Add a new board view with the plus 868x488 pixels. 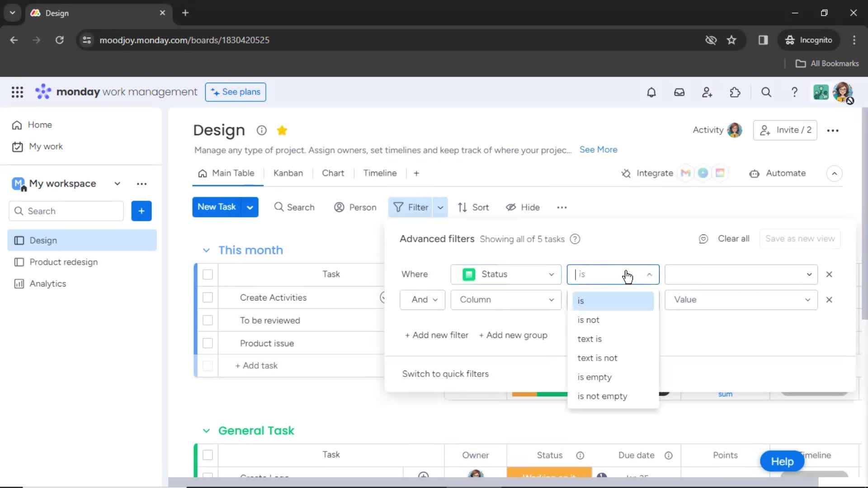coord(416,174)
